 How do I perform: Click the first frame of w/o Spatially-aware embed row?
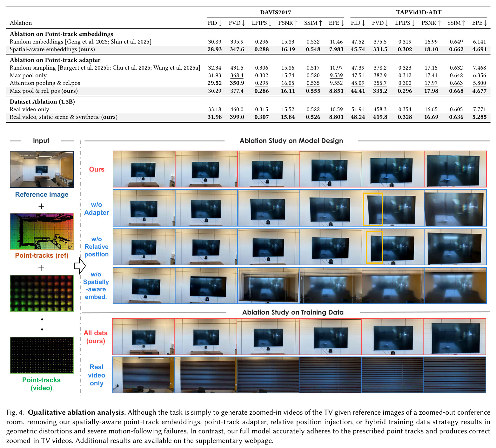pyautogui.click(x=144, y=286)
